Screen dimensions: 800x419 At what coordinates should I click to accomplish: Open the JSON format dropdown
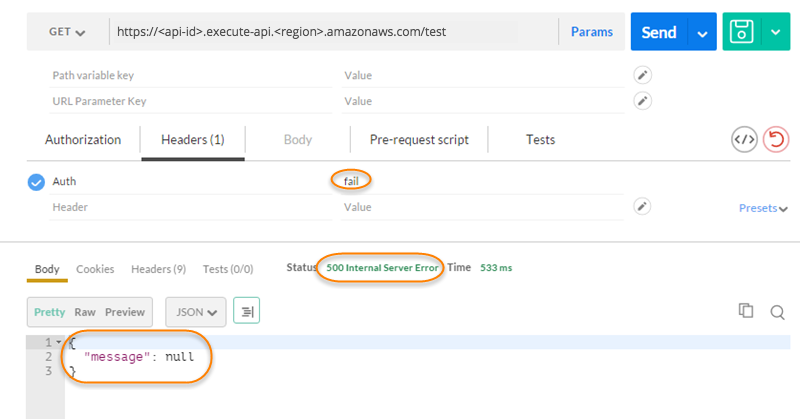coord(196,312)
